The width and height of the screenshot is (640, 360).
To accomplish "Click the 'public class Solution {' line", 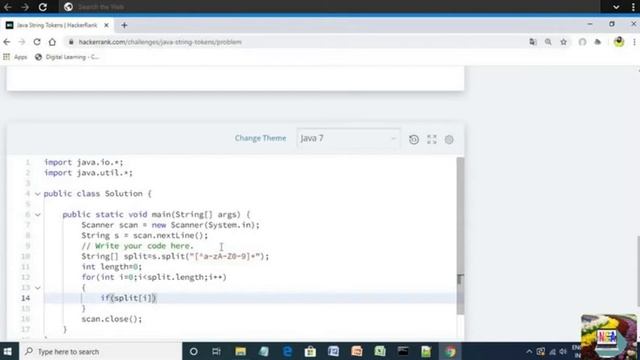I will [98, 194].
